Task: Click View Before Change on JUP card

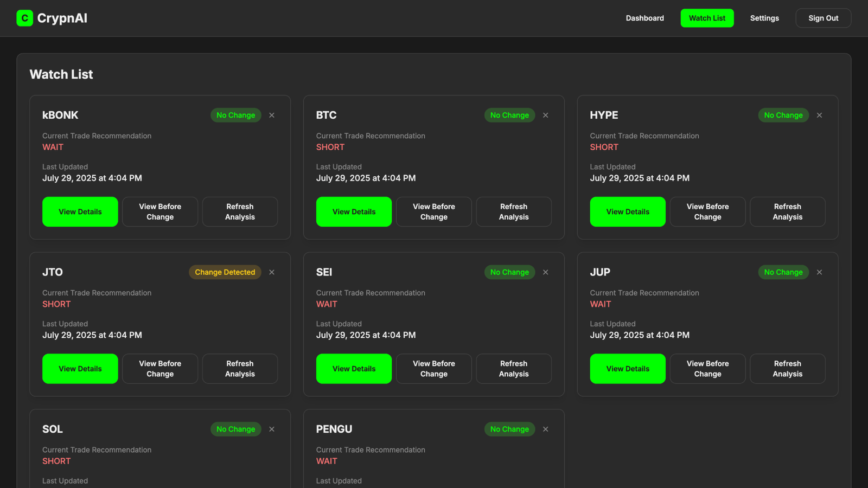Action: tap(707, 369)
